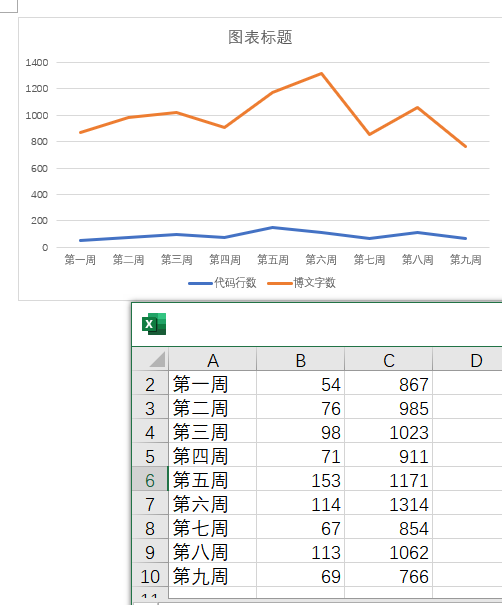
Task: Click cell containing 第六周 in spreadsheet
Action: 213,503
